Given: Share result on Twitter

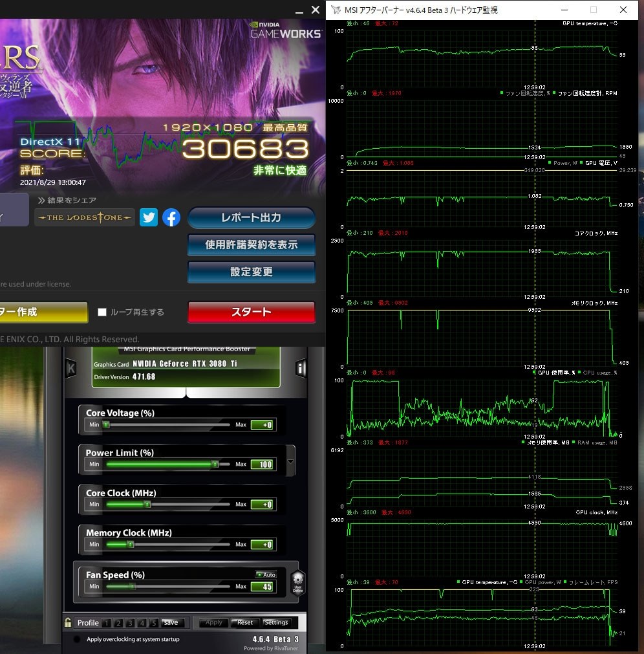Looking at the screenshot, I should 148,217.
